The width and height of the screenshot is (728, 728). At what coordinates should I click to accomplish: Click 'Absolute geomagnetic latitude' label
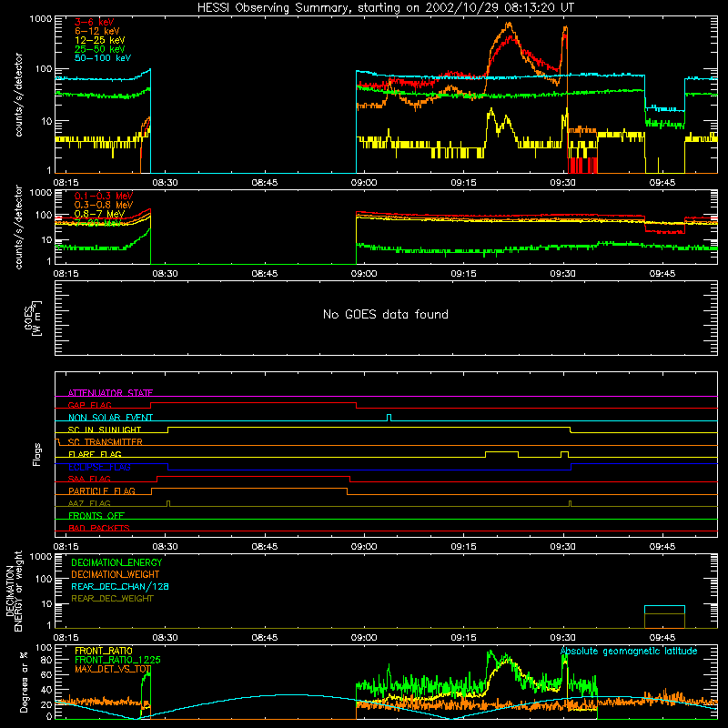coord(629,651)
